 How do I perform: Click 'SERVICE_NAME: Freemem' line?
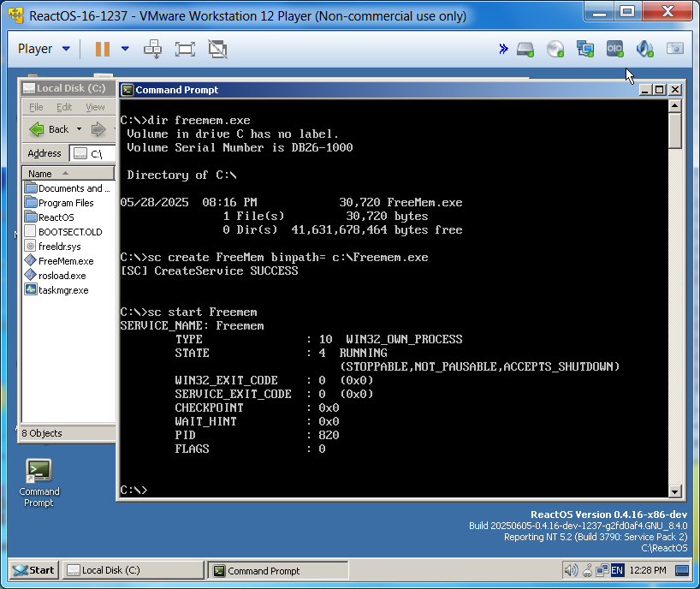click(192, 325)
